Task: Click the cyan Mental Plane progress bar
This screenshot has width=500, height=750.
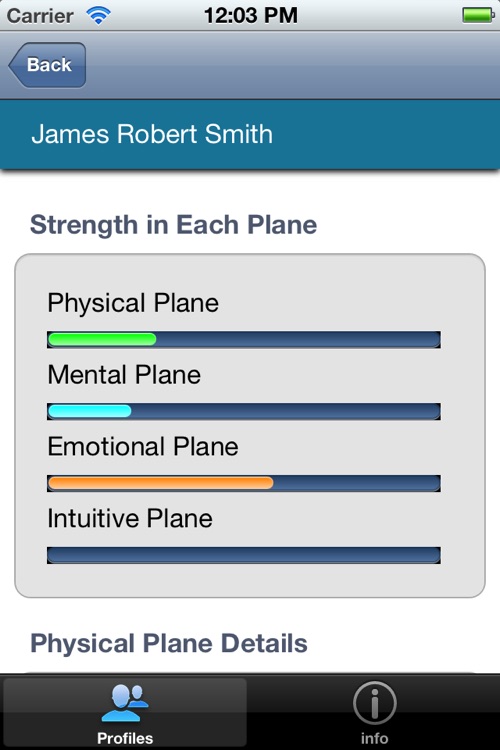Action: click(244, 411)
